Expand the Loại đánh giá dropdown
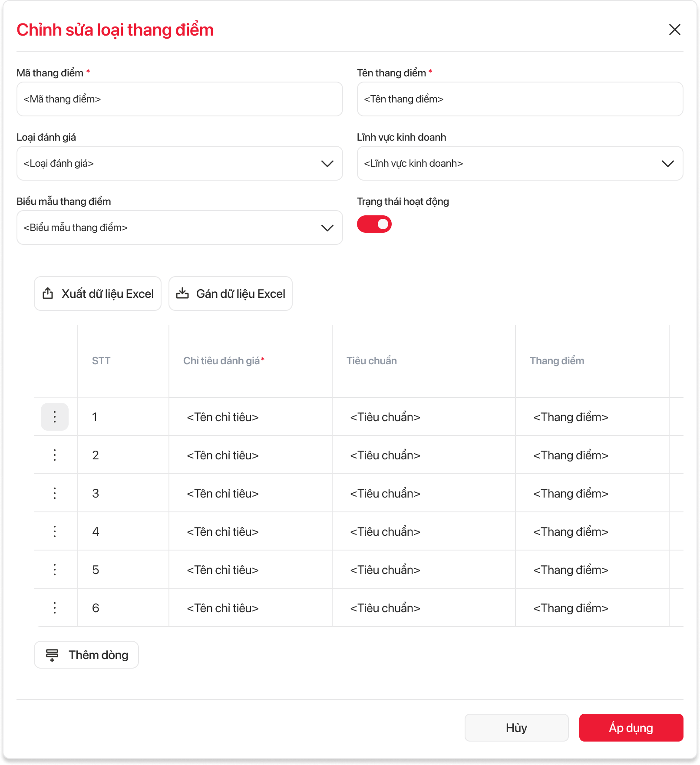700x765 pixels. coord(179,163)
